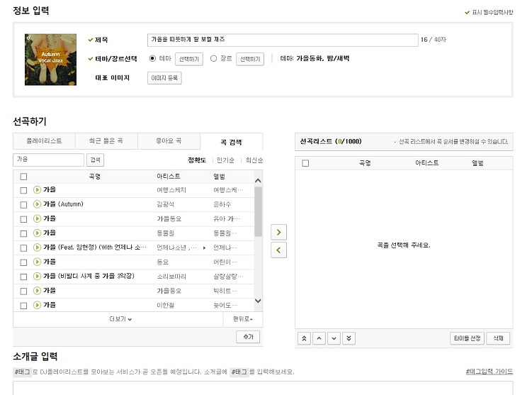Move selected song up one position
This screenshot has height=395, width=532.
point(319,338)
